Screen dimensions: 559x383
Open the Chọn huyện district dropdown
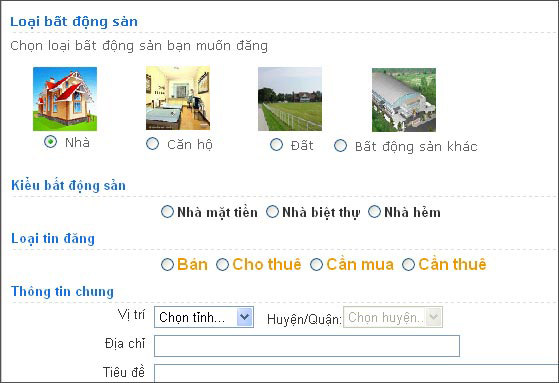pos(393,317)
